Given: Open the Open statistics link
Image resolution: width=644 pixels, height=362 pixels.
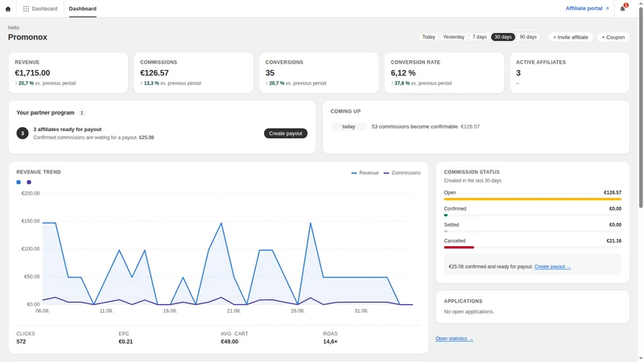Looking at the screenshot, I should [454, 339].
